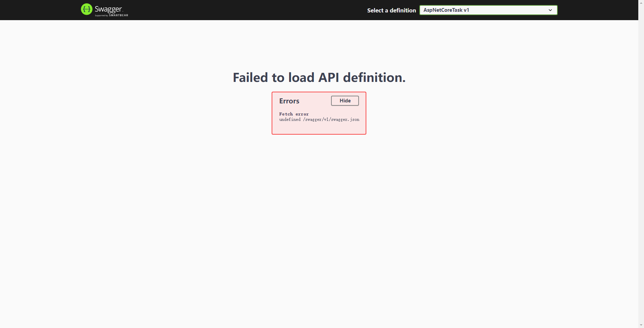Click the 'Supported by SMARTBEAR' text
This screenshot has height=328, width=644.
(x=111, y=15)
